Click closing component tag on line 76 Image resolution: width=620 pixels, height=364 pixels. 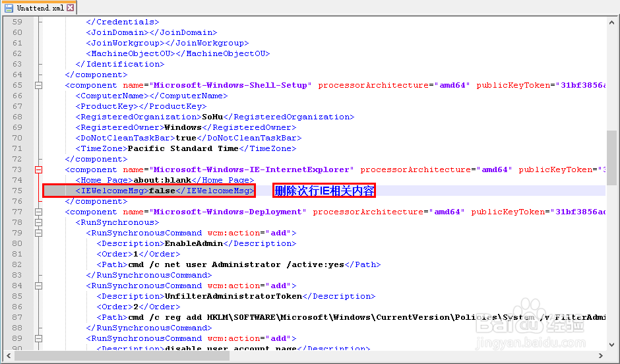coord(96,201)
